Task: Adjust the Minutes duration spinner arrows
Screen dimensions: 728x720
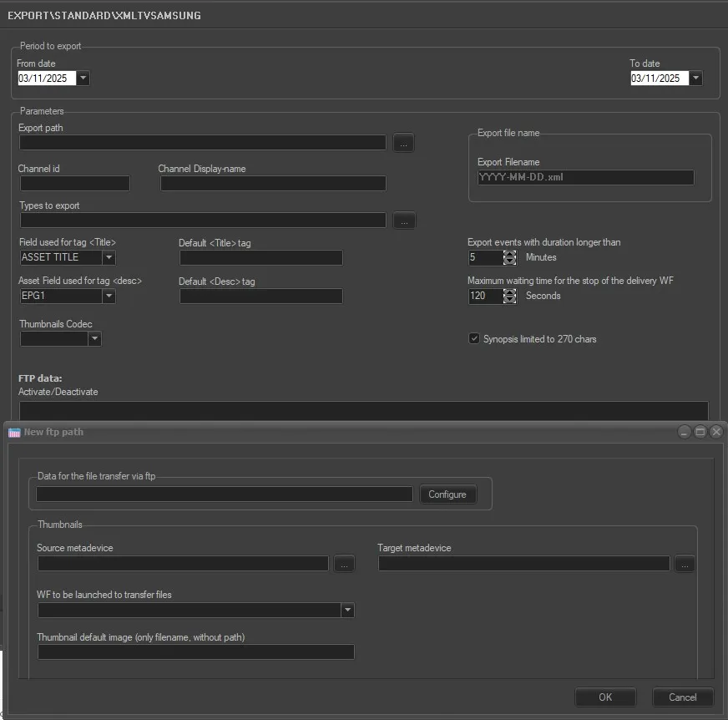Action: pos(509,258)
